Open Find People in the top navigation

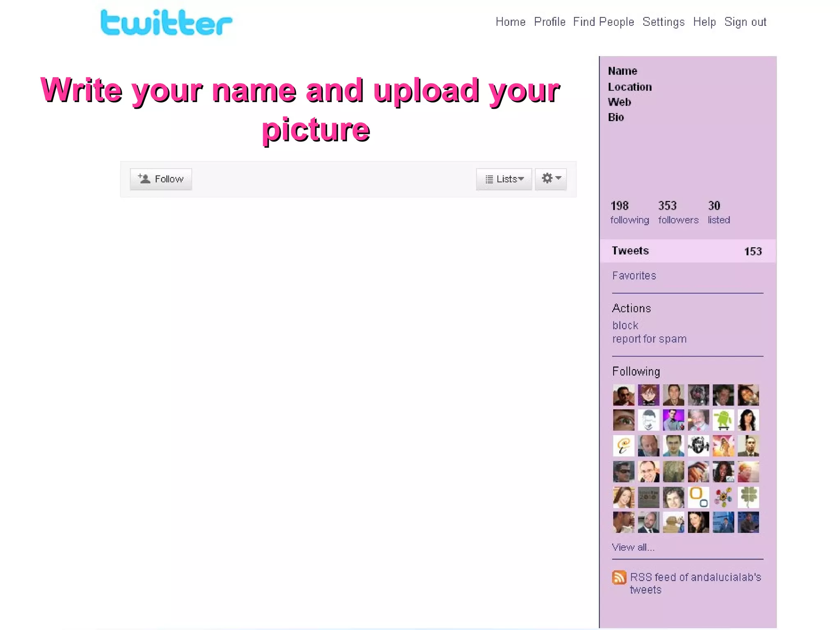603,22
